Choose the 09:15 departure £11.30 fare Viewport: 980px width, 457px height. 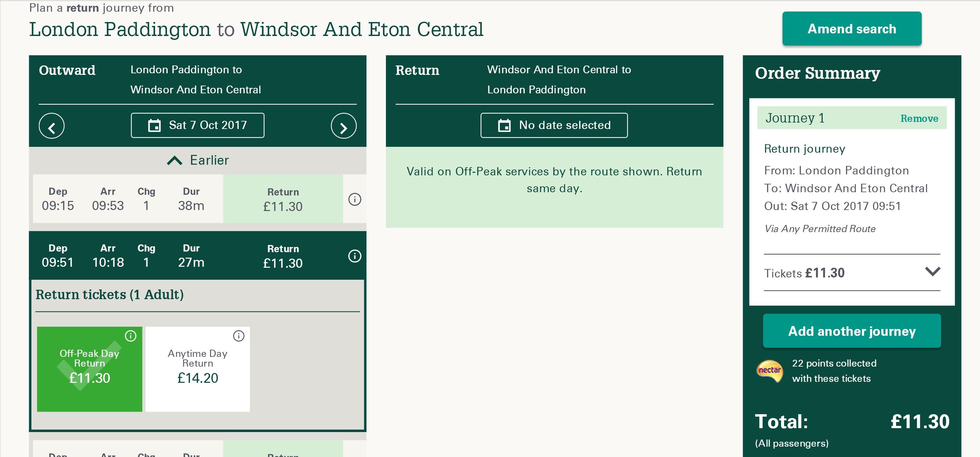[x=283, y=199]
